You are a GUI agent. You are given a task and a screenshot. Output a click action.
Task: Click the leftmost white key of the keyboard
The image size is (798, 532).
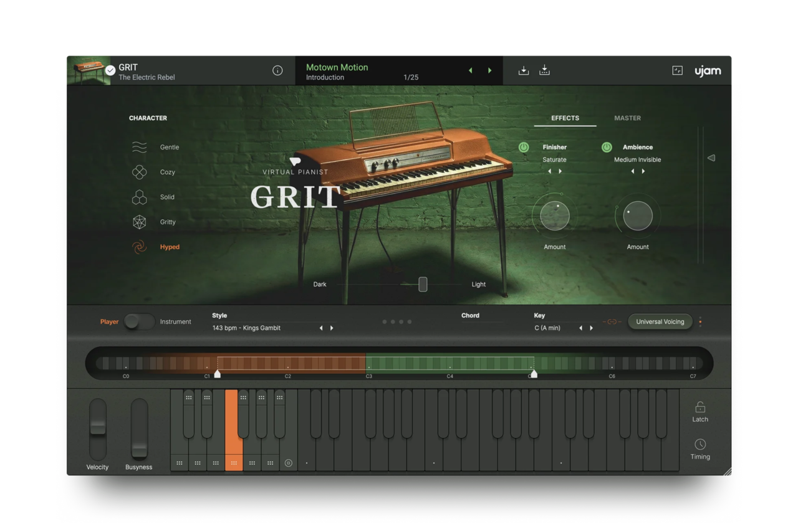pos(180,462)
